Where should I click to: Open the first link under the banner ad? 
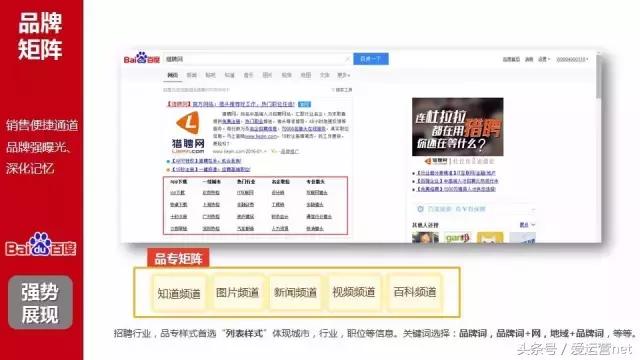coord(456,173)
